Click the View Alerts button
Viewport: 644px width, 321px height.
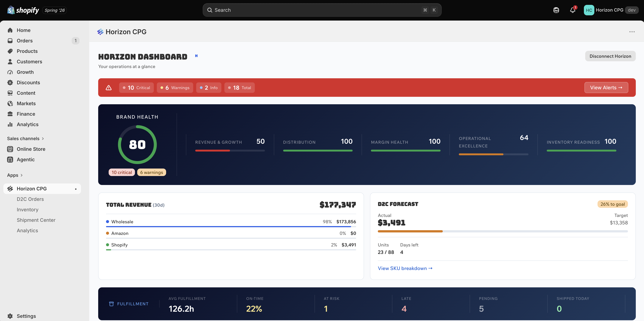coord(606,88)
